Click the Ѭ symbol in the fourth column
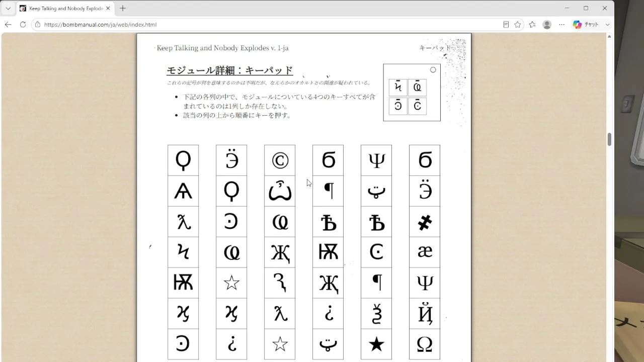The image size is (644, 362). pos(328,252)
